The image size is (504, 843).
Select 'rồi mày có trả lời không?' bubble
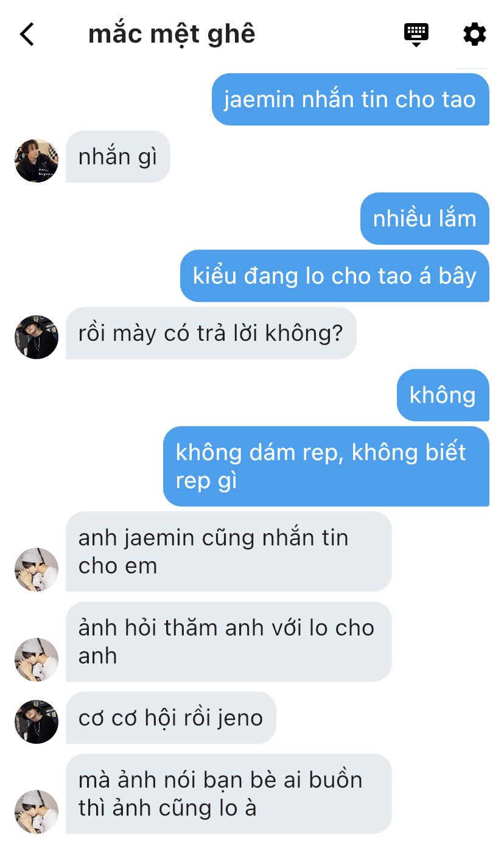coord(211,333)
